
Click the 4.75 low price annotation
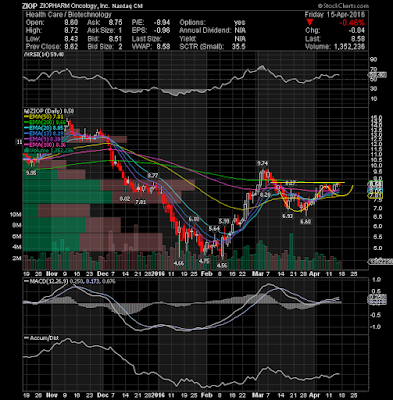204,261
